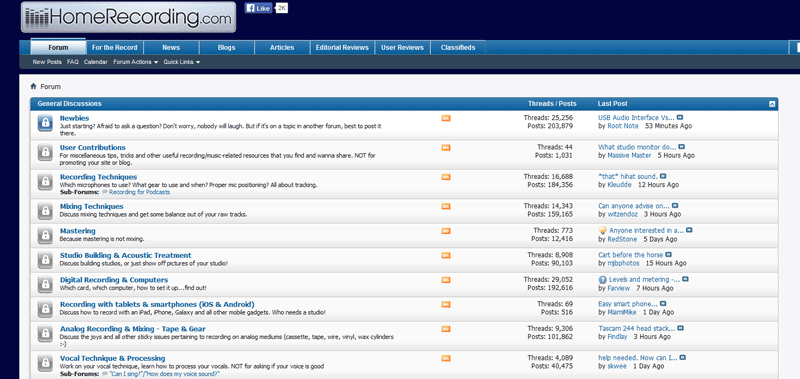The image size is (800, 379).
Task: Open the Recording Techniques forum
Action: point(98,177)
